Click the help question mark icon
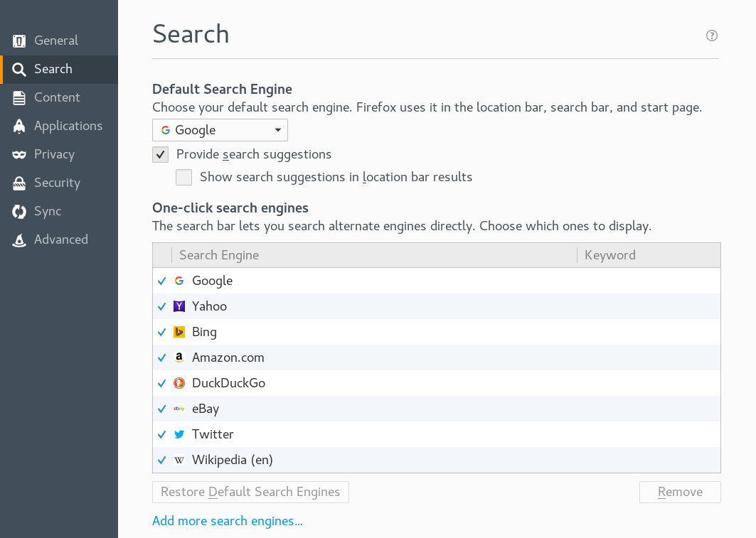Screen dimensions: 756x538 (x=711, y=36)
